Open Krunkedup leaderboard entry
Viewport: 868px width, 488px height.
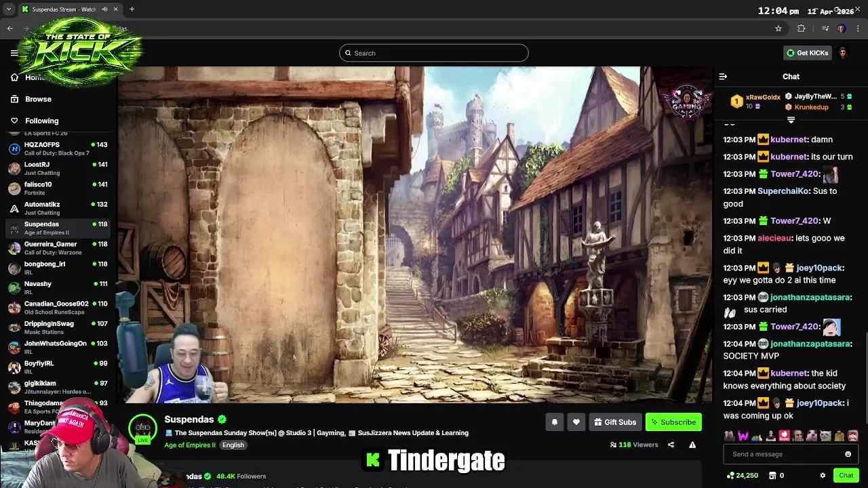[x=818, y=107]
